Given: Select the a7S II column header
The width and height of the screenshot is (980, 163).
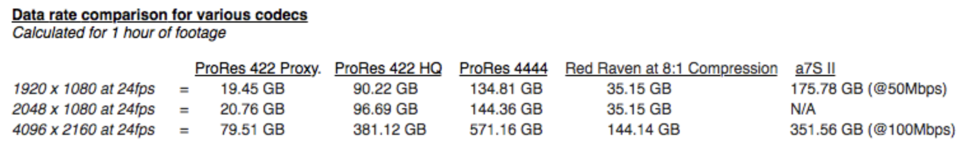Looking at the screenshot, I should tap(815, 69).
